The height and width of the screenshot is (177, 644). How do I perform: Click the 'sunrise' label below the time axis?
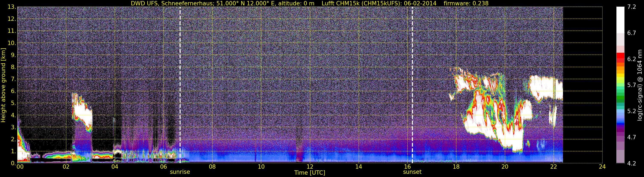tap(180, 172)
